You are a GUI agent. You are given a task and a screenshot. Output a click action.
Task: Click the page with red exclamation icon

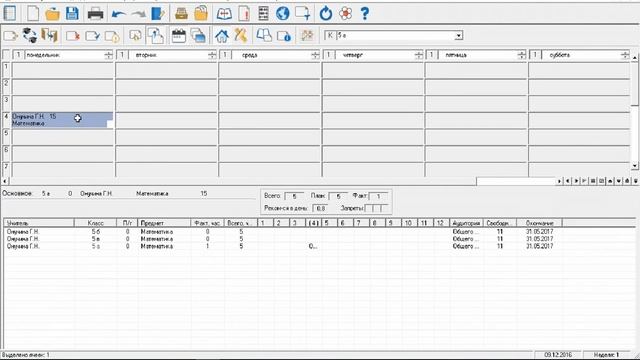click(x=244, y=13)
